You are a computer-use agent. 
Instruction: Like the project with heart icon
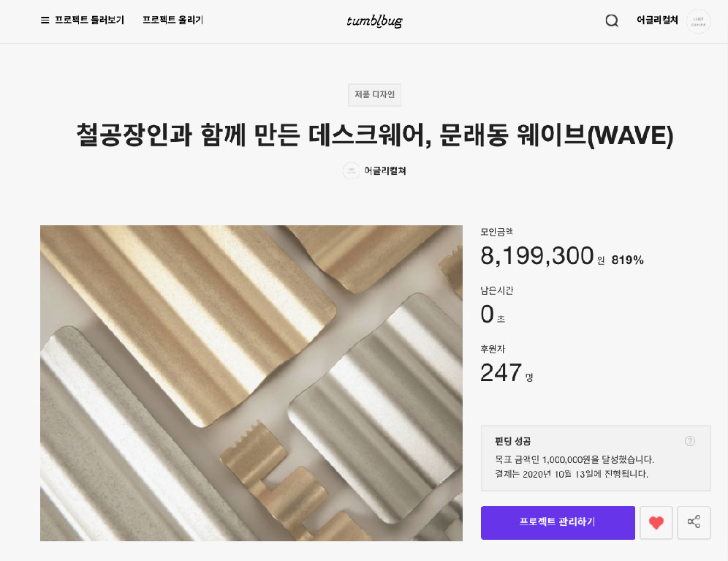[656, 523]
